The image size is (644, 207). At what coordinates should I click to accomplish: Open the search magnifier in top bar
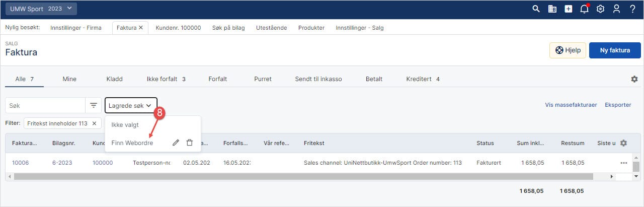pyautogui.click(x=536, y=9)
